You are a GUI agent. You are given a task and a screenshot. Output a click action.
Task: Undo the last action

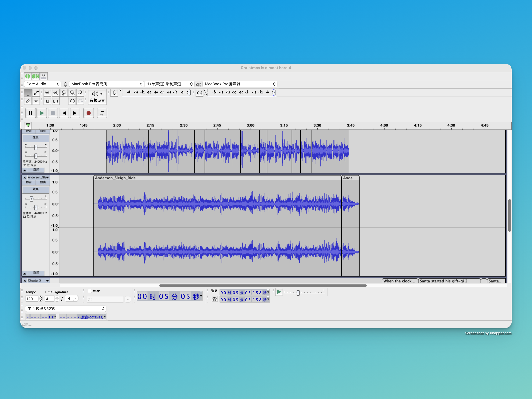(72, 101)
